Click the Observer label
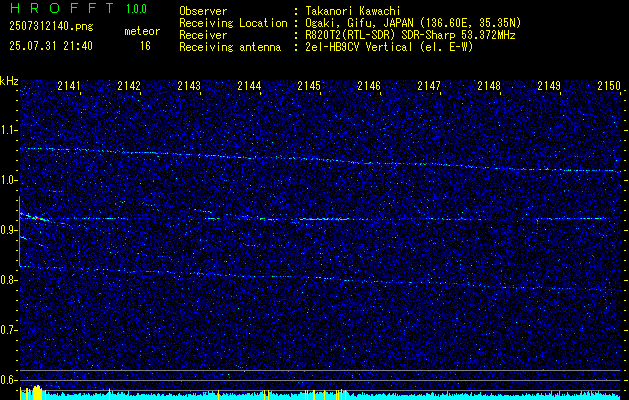The width and height of the screenshot is (629, 400). (x=203, y=11)
